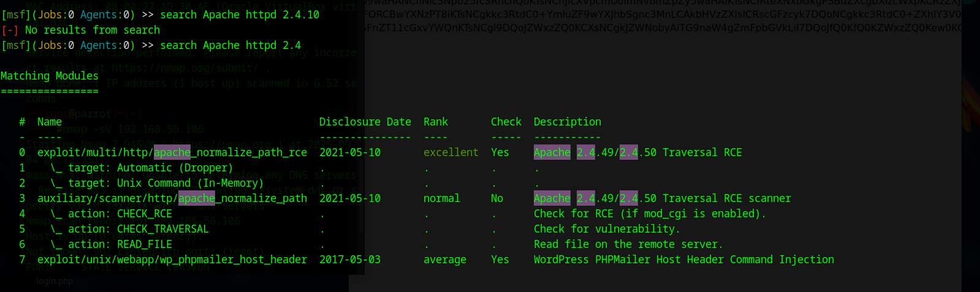Click 'action: READ_FILE' row

(111, 244)
